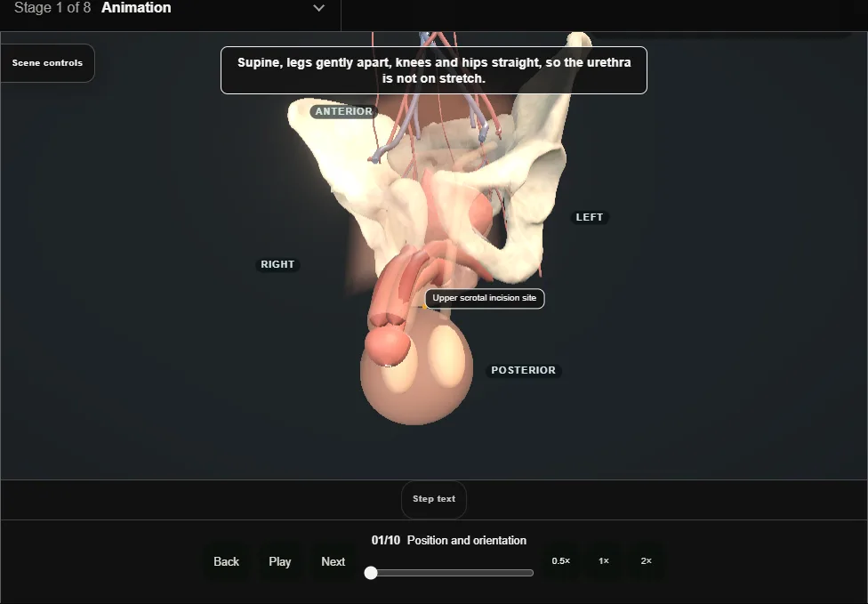868x604 pixels.
Task: Click the supine positioning caption box
Action: pyautogui.click(x=434, y=70)
